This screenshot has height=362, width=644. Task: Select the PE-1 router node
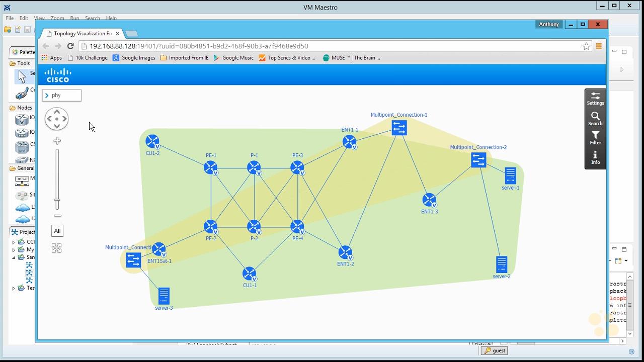click(x=211, y=168)
